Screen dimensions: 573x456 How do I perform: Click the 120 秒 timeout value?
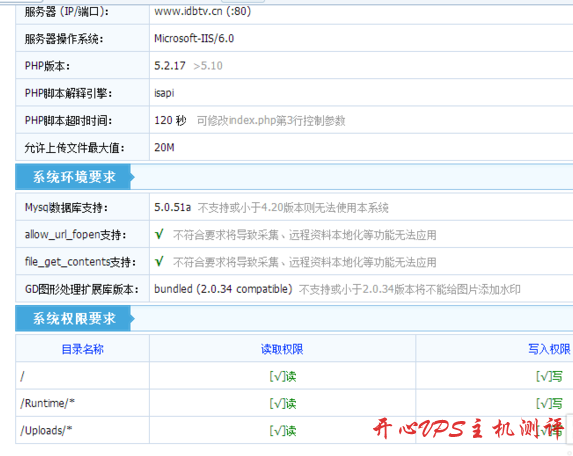pyautogui.click(x=170, y=120)
